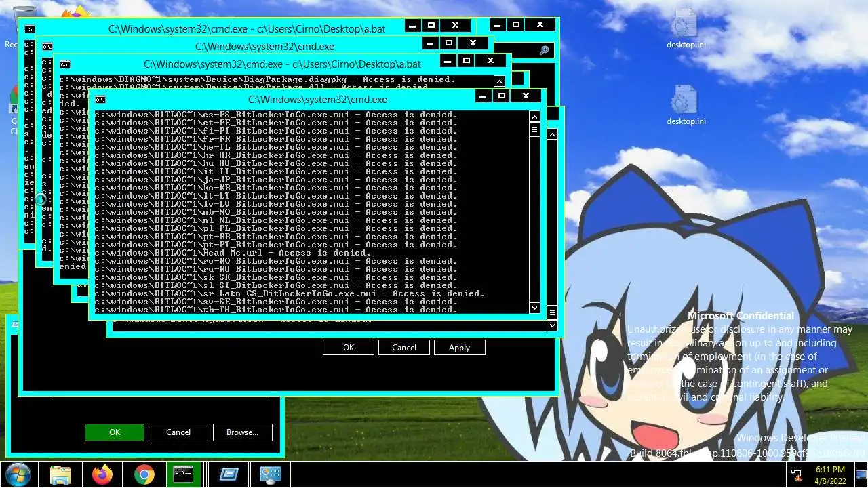Select the Run dialog taskbar icon
The image size is (868, 488).
pyautogui.click(x=229, y=475)
